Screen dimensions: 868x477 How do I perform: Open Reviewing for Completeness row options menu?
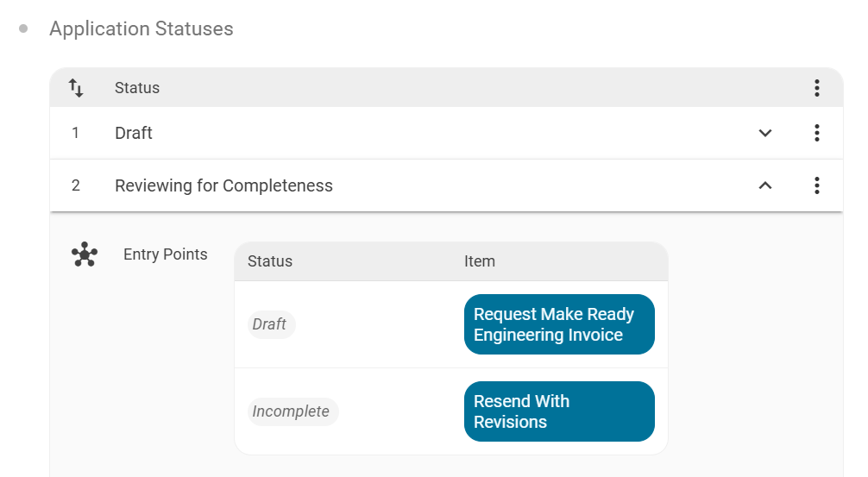816,185
